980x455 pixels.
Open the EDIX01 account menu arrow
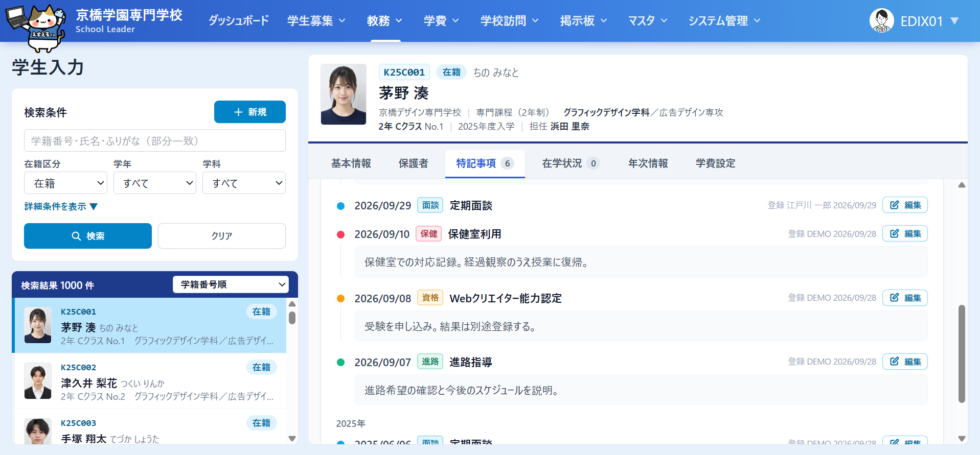pos(954,21)
